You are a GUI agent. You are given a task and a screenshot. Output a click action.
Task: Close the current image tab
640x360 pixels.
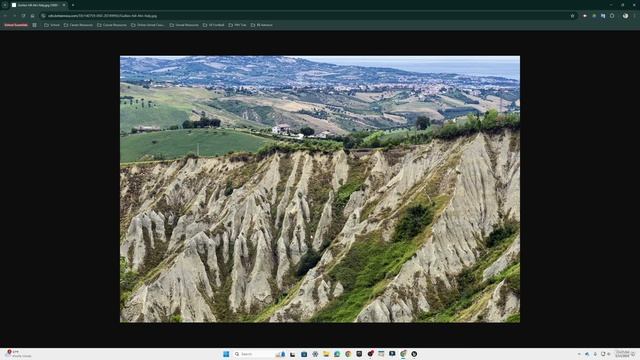point(64,5)
